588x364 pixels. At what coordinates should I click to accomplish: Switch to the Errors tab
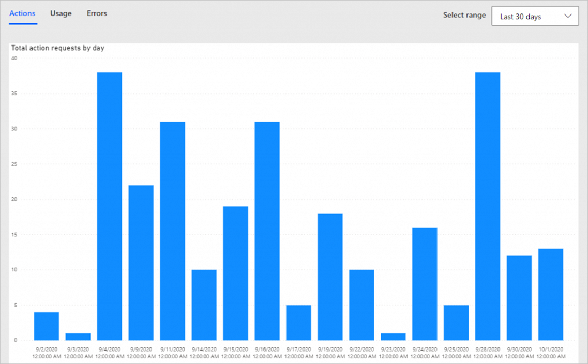tap(97, 13)
